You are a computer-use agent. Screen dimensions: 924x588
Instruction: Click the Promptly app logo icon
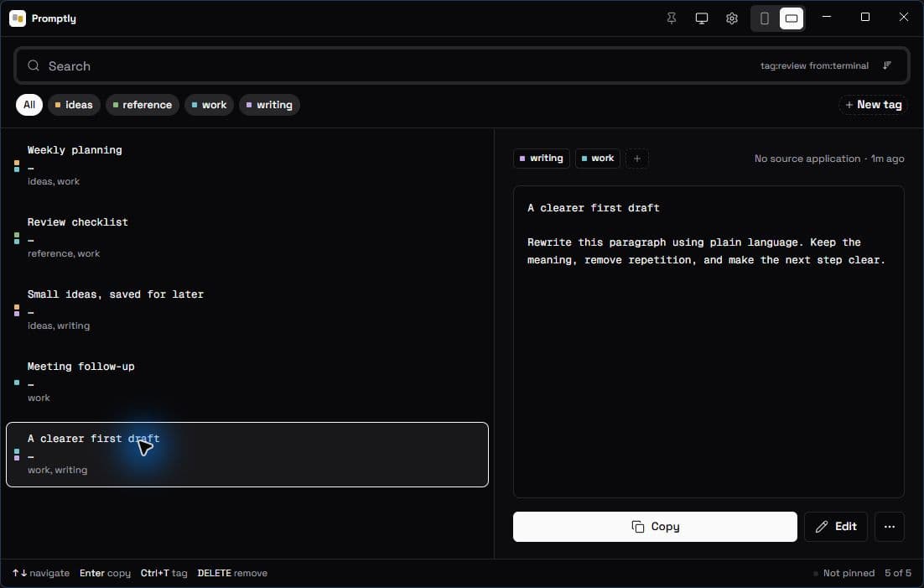pyautogui.click(x=17, y=18)
